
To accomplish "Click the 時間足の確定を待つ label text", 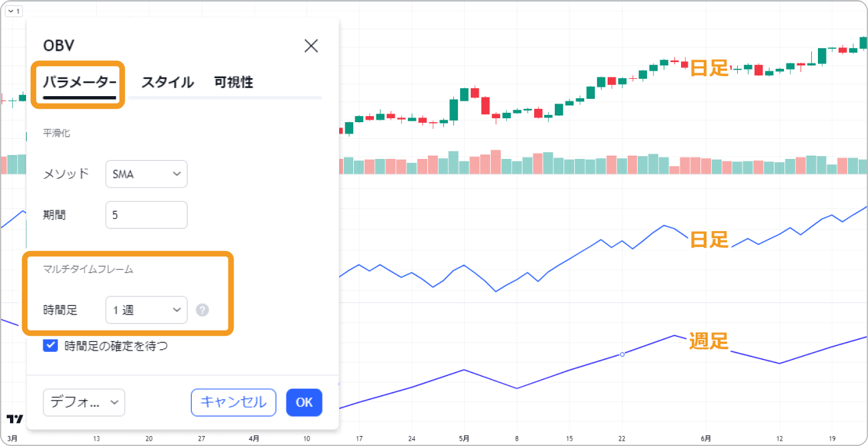I will point(116,345).
